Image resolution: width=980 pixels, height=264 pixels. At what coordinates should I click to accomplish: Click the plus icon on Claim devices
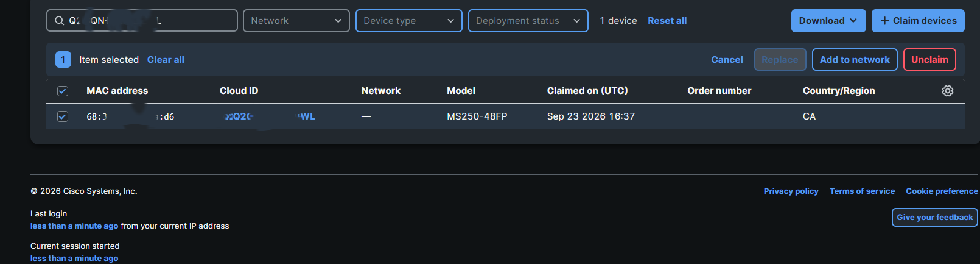click(885, 21)
